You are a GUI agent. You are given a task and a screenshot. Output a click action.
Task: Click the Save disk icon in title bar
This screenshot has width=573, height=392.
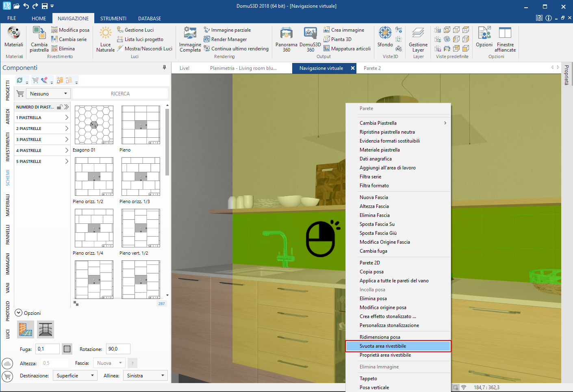click(45, 6)
